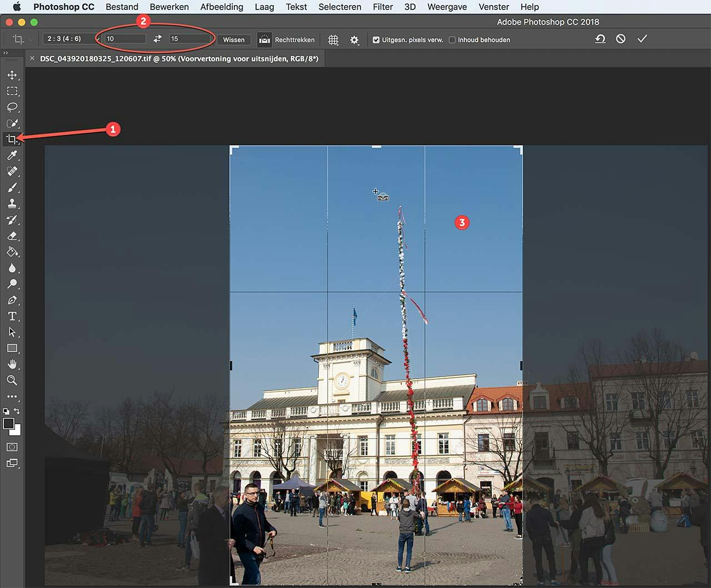711x588 pixels.
Task: Close the DSC_043920180325_120607.tif document tab
Action: pyautogui.click(x=32, y=58)
